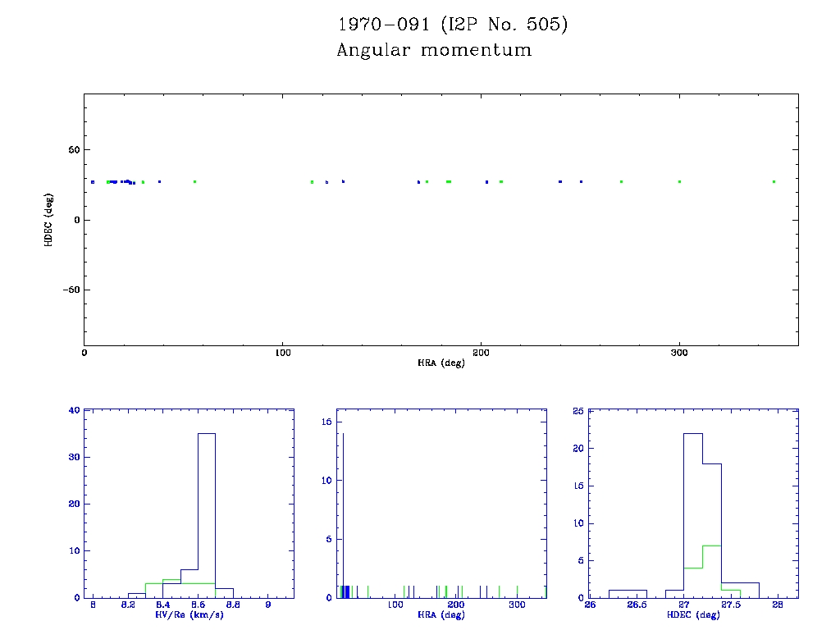The height and width of the screenshot is (630, 840).
Task: Click the "25" tick label on the HDEC histogram
Action: (577, 410)
